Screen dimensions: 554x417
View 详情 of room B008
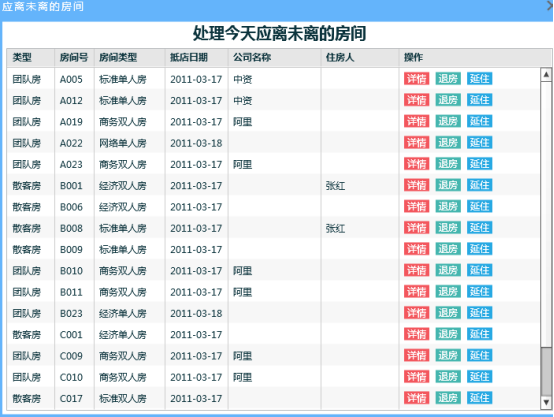click(417, 228)
